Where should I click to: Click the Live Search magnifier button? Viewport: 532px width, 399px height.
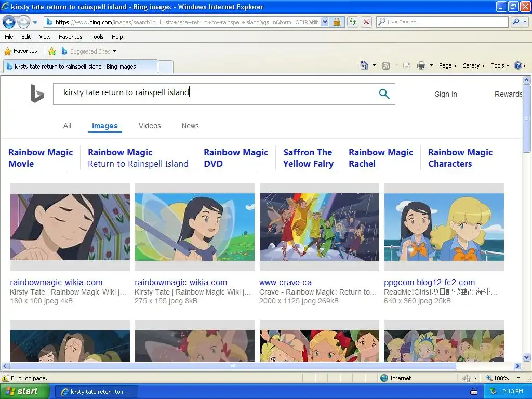coord(516,22)
